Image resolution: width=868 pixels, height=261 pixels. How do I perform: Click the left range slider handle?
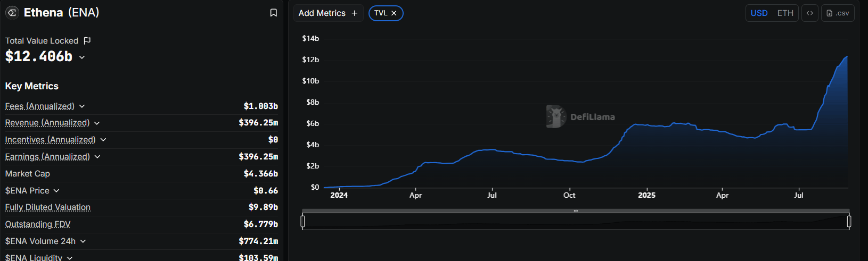click(x=303, y=221)
